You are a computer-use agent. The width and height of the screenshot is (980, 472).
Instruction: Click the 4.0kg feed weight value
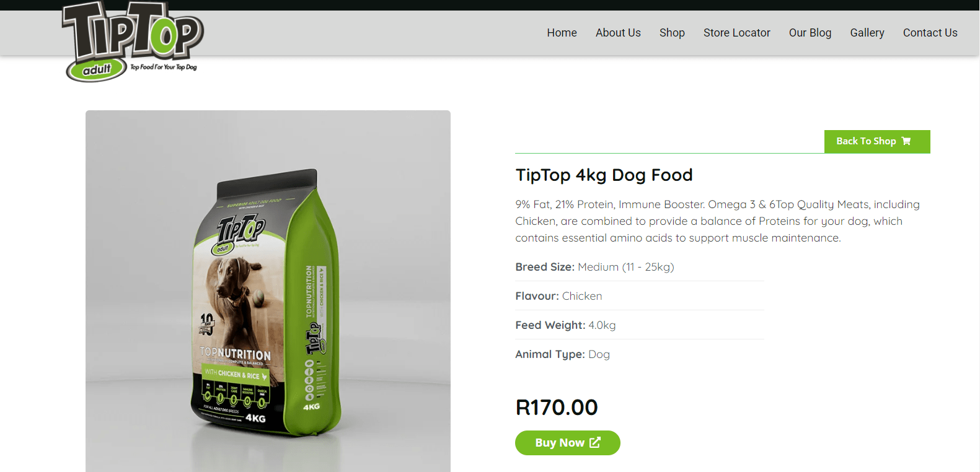602,325
